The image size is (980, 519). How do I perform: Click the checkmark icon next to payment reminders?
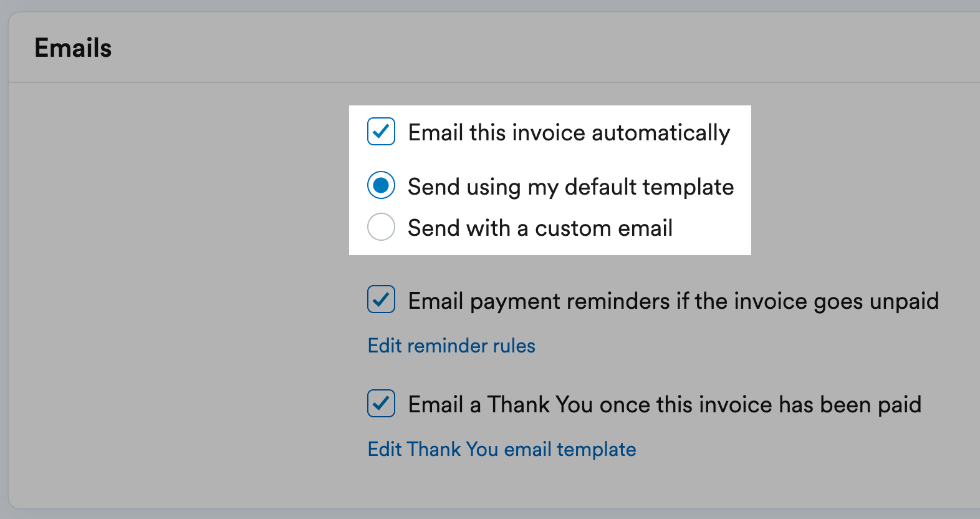point(381,299)
